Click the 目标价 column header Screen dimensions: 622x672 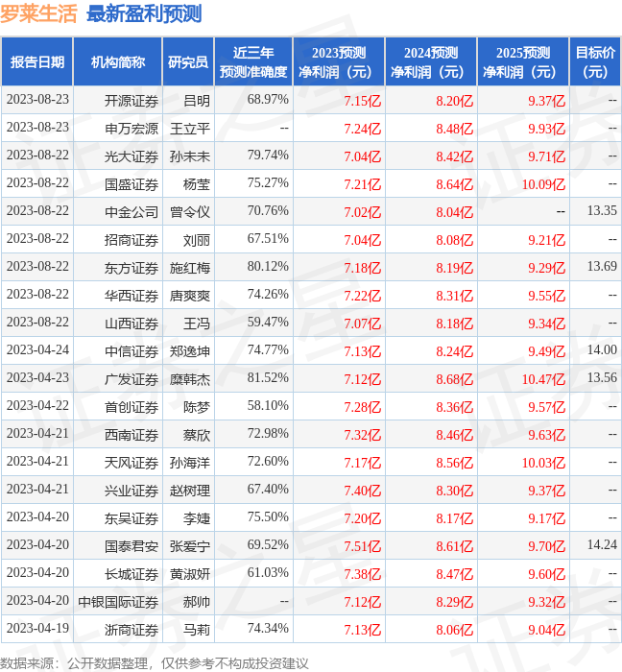pyautogui.click(x=595, y=61)
